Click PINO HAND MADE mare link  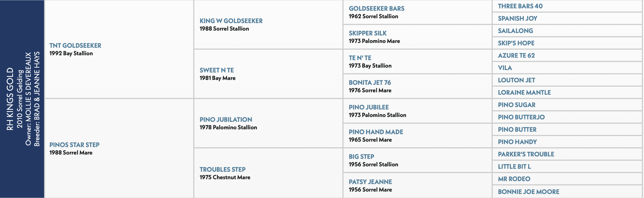[376, 132]
